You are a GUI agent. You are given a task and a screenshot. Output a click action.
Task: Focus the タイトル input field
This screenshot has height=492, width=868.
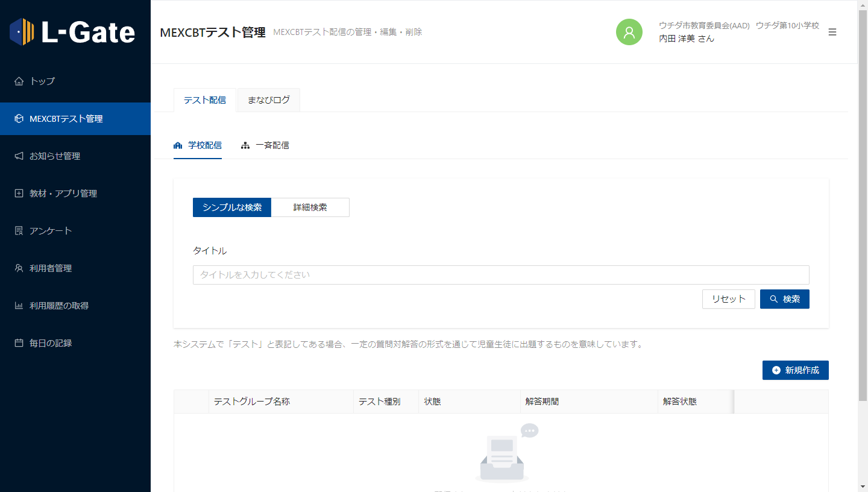click(x=501, y=275)
